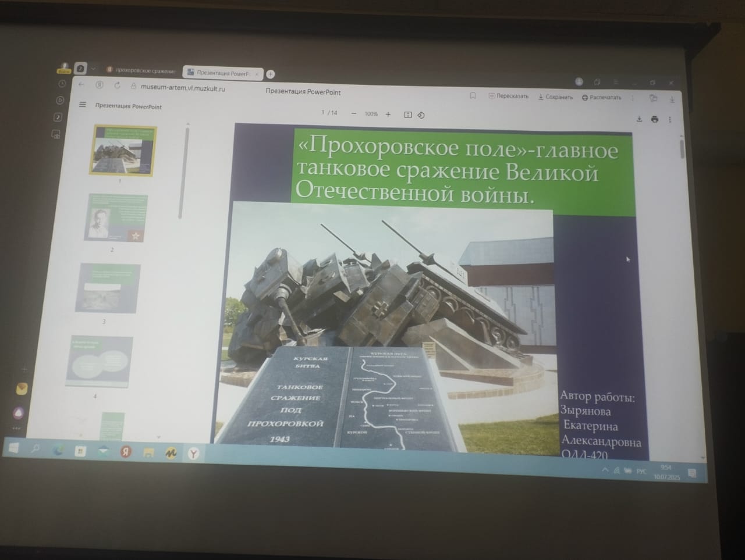The height and width of the screenshot is (560, 745).
Task: Download the PDF from the viewer toolbar
Action: (x=639, y=119)
